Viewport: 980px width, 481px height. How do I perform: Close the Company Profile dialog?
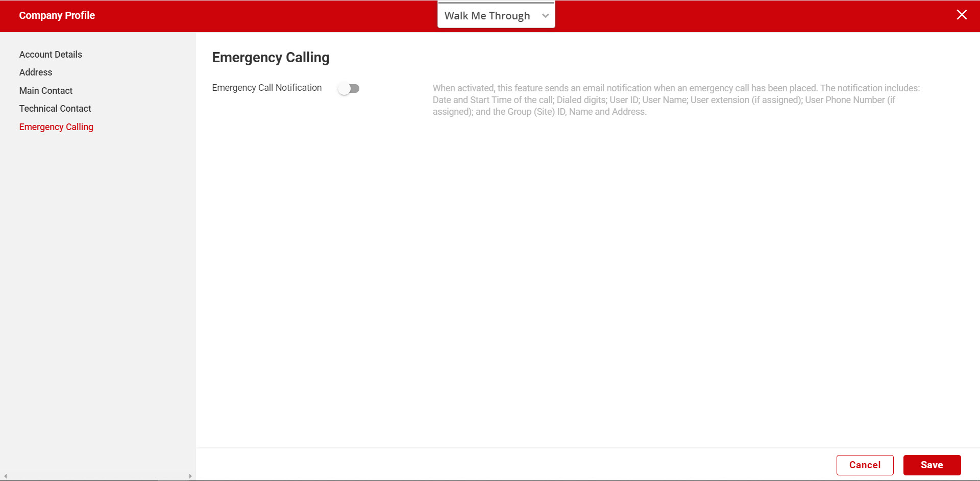coord(962,15)
